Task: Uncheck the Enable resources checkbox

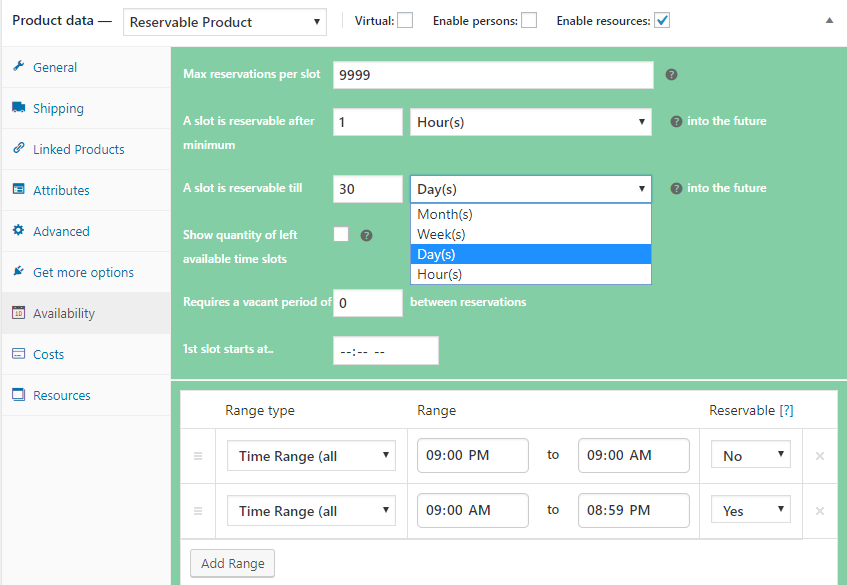Action: coord(662,21)
